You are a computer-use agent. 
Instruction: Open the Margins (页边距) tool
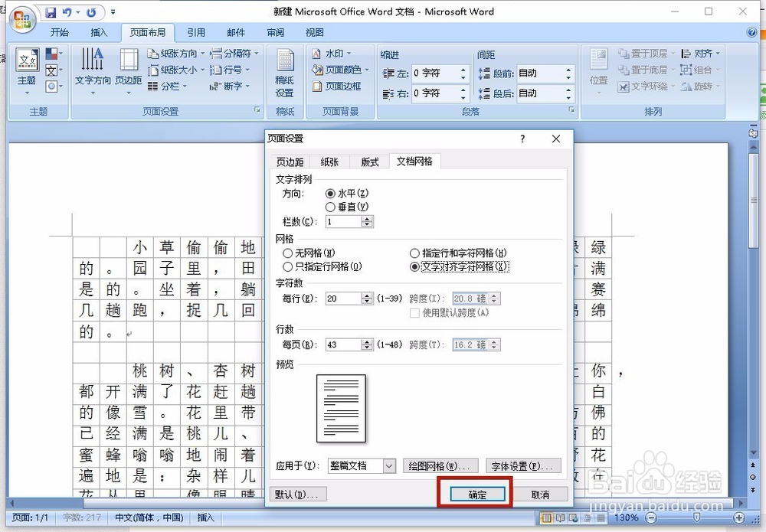(129, 70)
